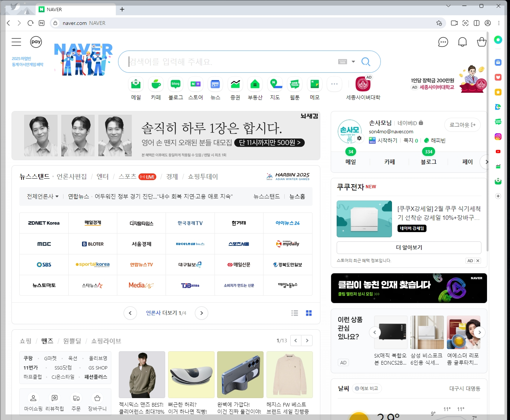Show previous recommended products arrow
This screenshot has width=510, height=420.
point(375,332)
